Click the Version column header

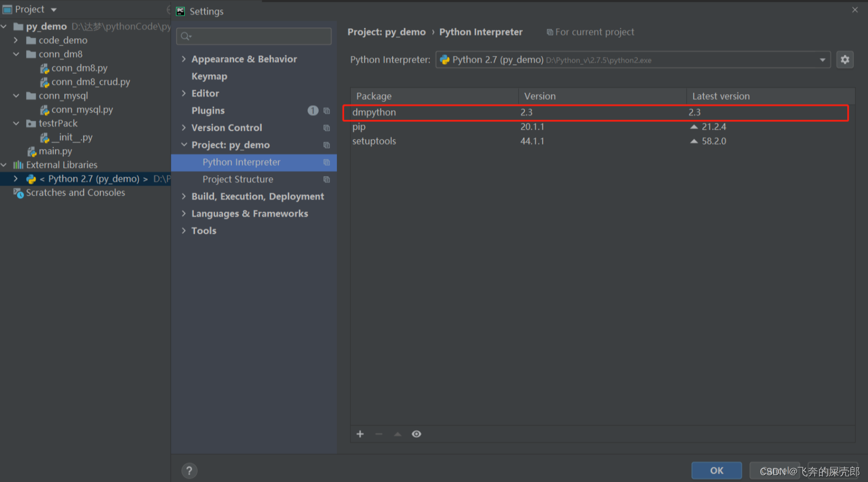click(602, 96)
